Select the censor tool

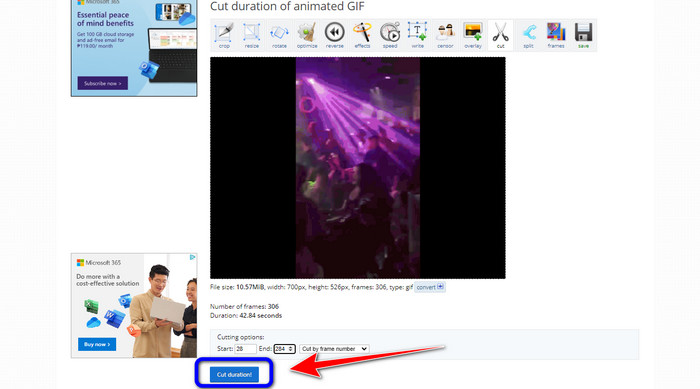coord(446,35)
